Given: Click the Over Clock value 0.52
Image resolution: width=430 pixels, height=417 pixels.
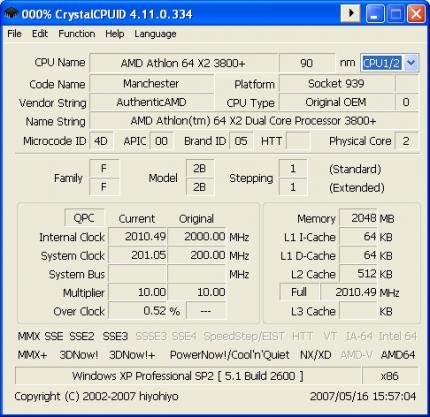Looking at the screenshot, I should click(x=137, y=311).
